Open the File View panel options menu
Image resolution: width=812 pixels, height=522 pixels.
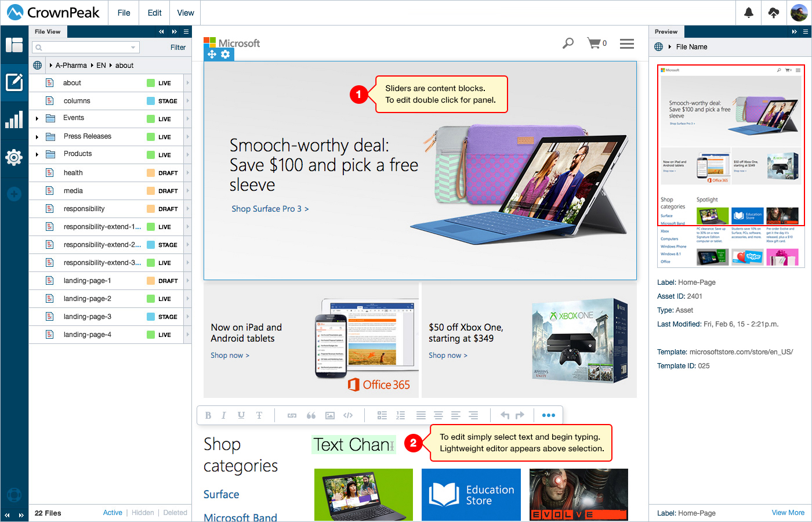pyautogui.click(x=186, y=32)
